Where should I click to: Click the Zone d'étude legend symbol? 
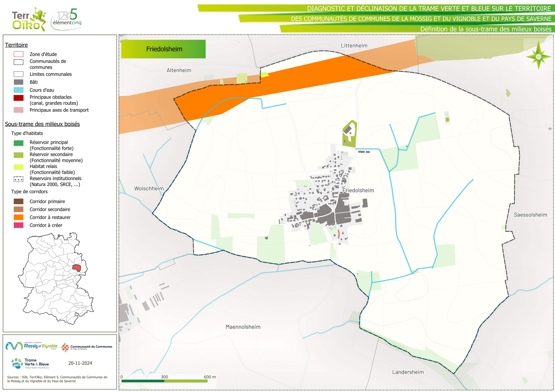pos(19,54)
